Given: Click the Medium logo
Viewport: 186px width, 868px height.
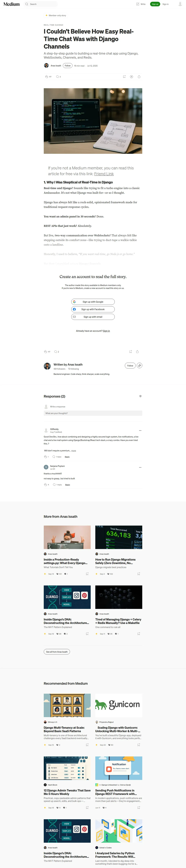Looking at the screenshot, I should 11,4.
